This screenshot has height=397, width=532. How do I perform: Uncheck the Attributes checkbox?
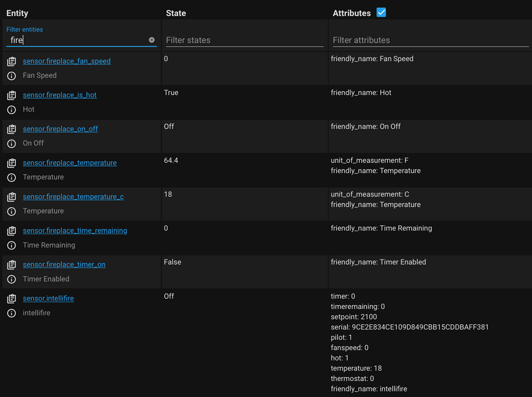tap(381, 12)
